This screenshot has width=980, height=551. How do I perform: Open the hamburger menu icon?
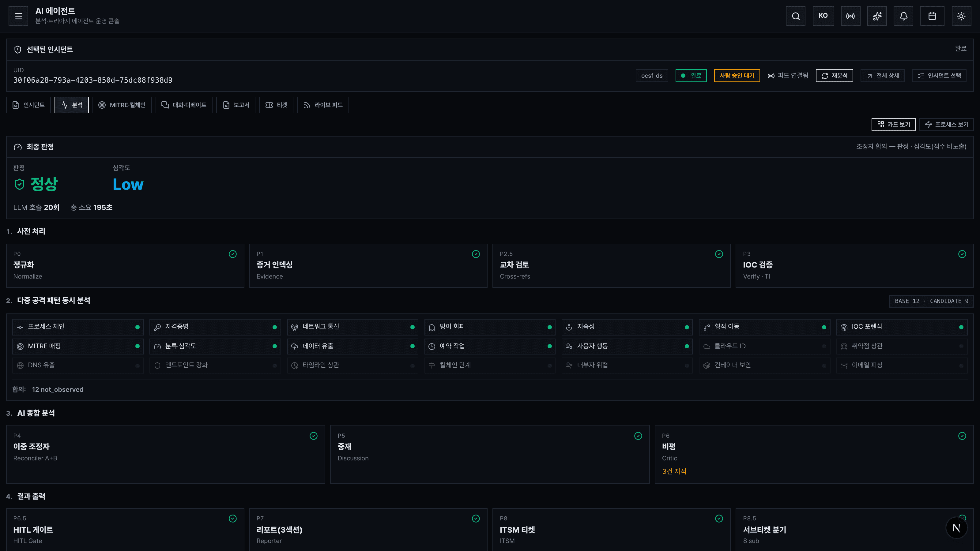point(18,16)
